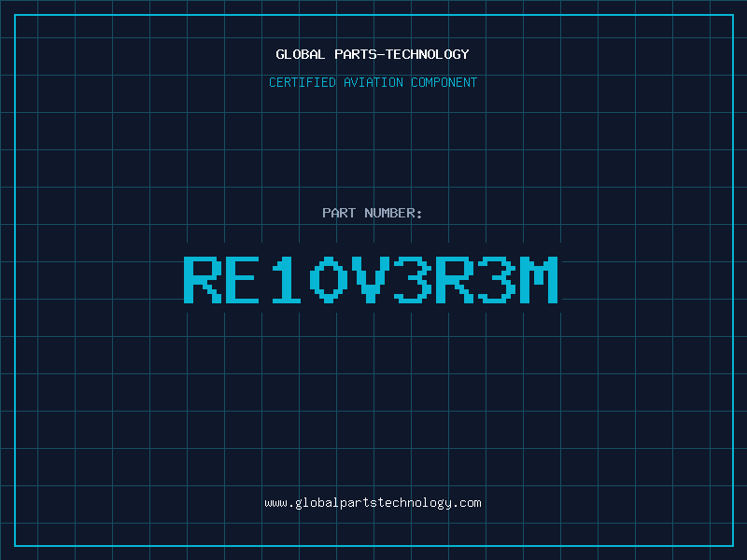747x560 pixels.
Task: Click the leading R of the part number
Action: (x=203, y=279)
